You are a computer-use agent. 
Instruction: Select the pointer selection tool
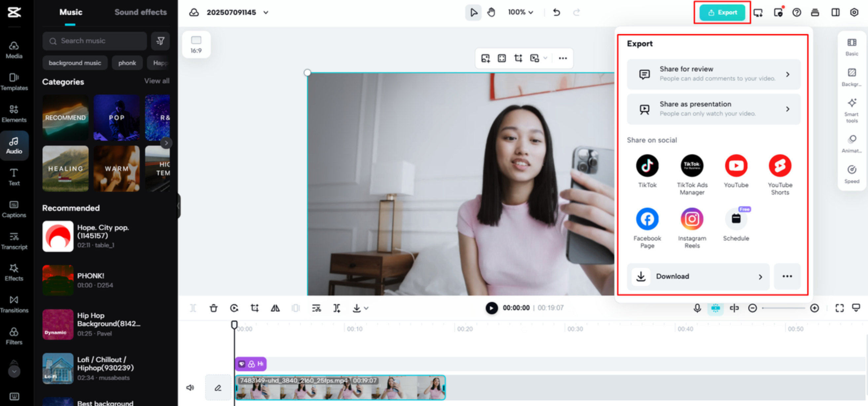pos(473,13)
